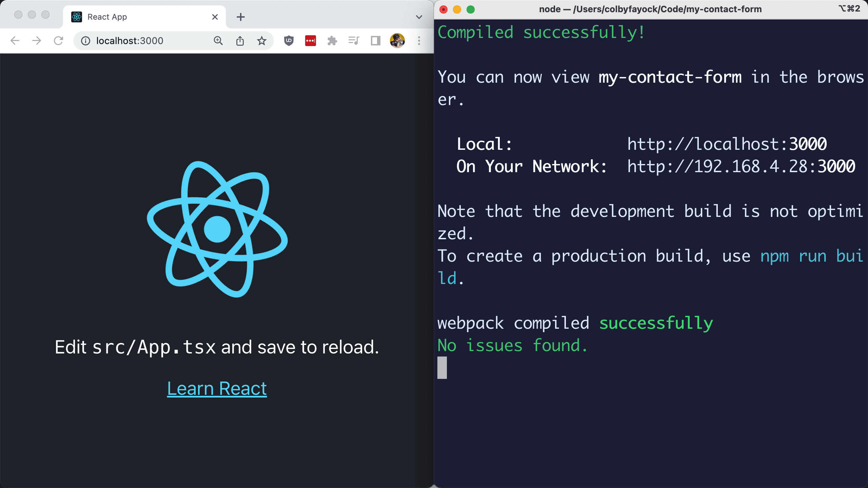Image resolution: width=868 pixels, height=488 pixels.
Task: Click the share page icon
Action: click(240, 41)
